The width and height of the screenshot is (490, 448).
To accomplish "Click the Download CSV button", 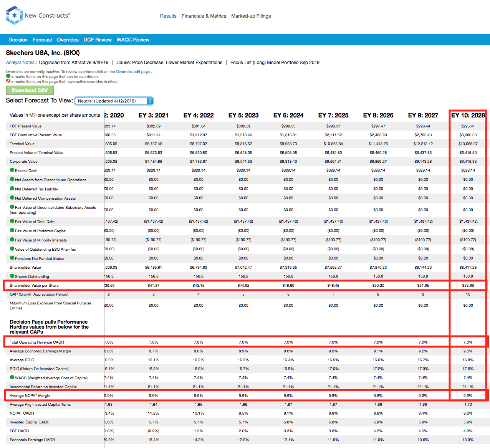I will [x=30, y=90].
